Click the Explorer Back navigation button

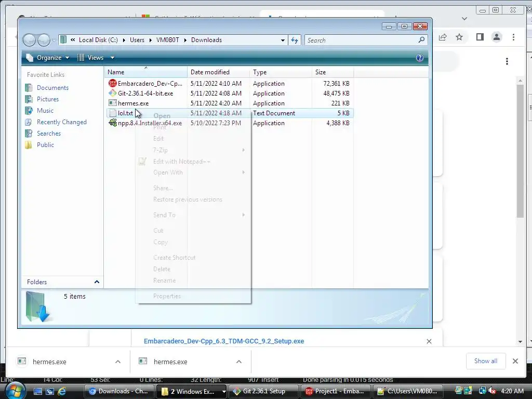click(x=29, y=40)
